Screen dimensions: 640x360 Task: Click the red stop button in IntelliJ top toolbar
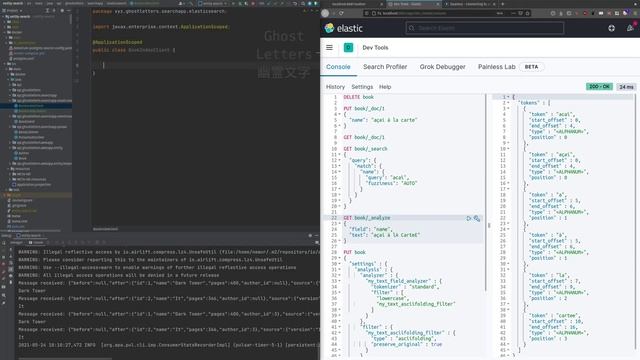(x=253, y=3)
